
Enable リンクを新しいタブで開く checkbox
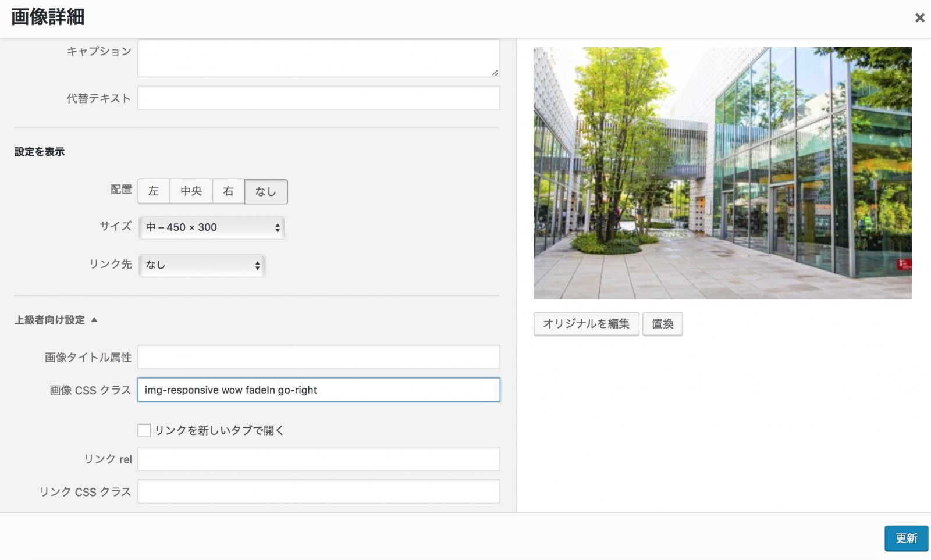point(144,430)
